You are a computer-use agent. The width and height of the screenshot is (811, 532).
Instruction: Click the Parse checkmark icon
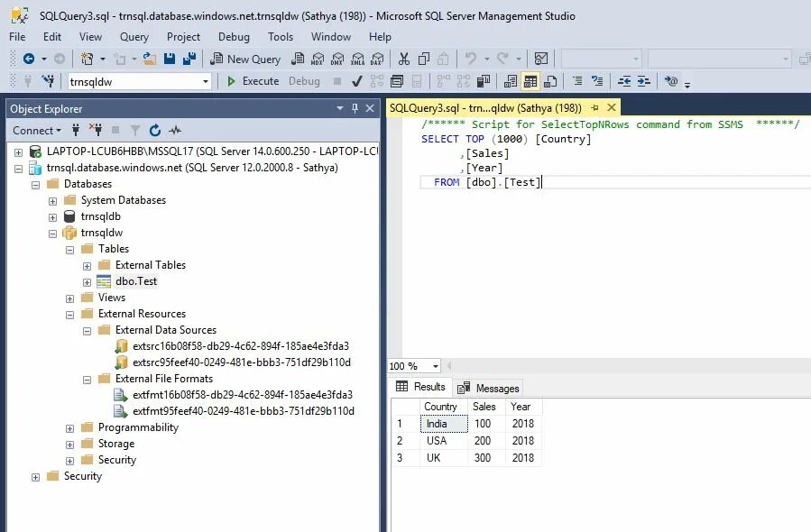[x=357, y=81]
